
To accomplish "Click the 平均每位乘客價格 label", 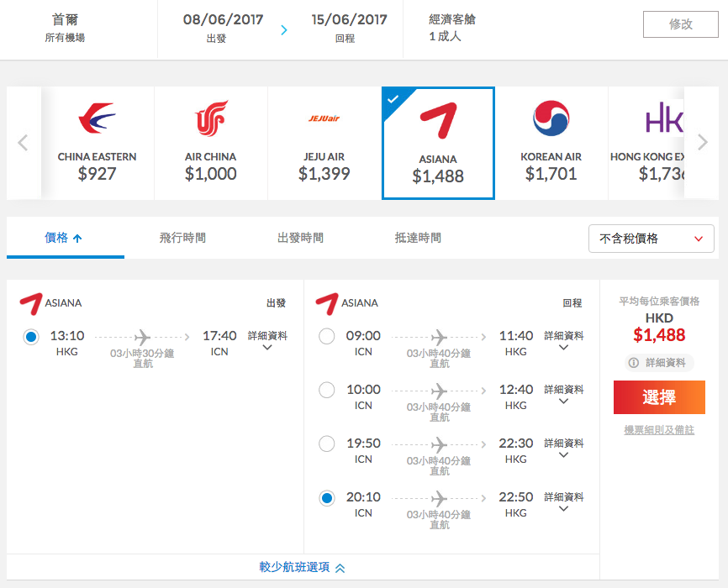I will pyautogui.click(x=659, y=302).
